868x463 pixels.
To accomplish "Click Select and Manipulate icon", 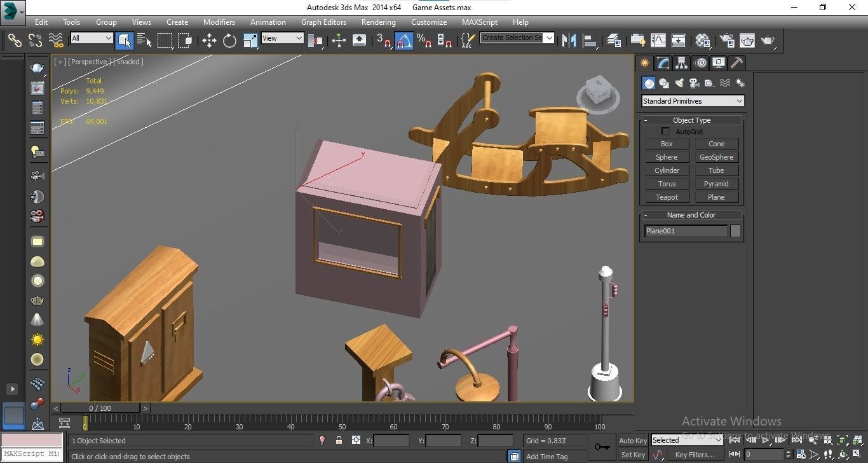I will coord(339,41).
